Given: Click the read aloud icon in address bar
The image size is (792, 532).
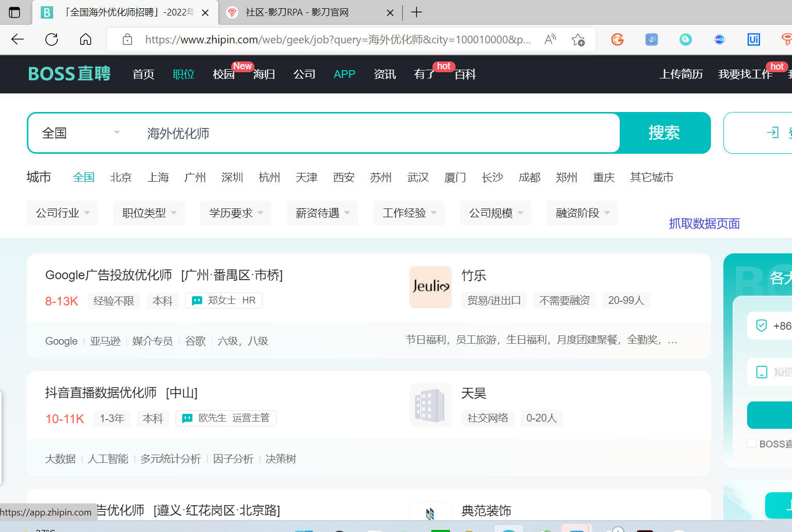Looking at the screenshot, I should pyautogui.click(x=551, y=40).
